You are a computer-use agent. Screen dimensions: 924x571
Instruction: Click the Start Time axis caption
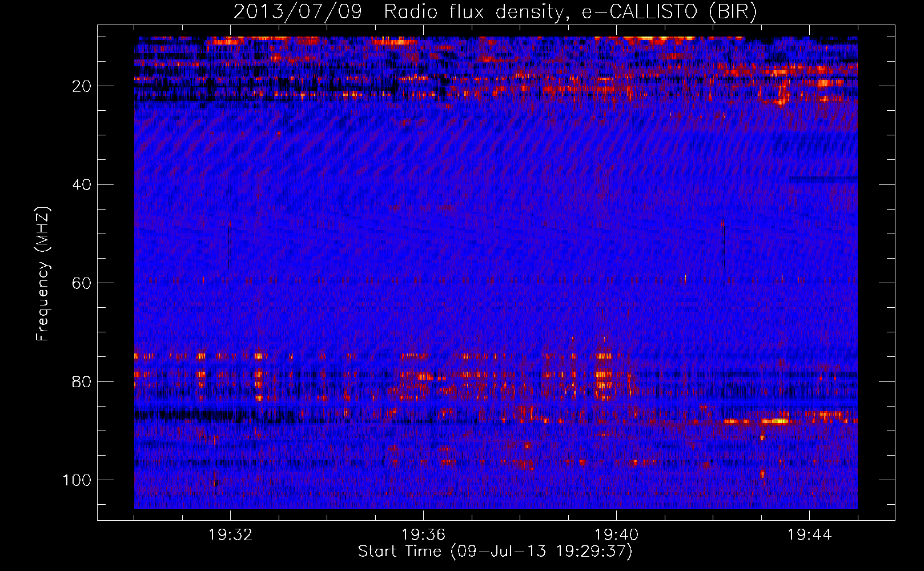495,552
